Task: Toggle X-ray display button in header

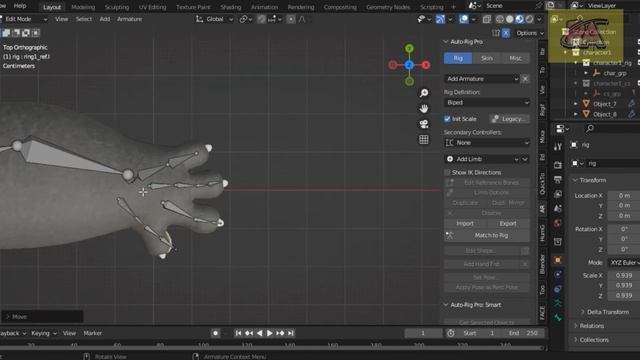Action: click(x=487, y=19)
